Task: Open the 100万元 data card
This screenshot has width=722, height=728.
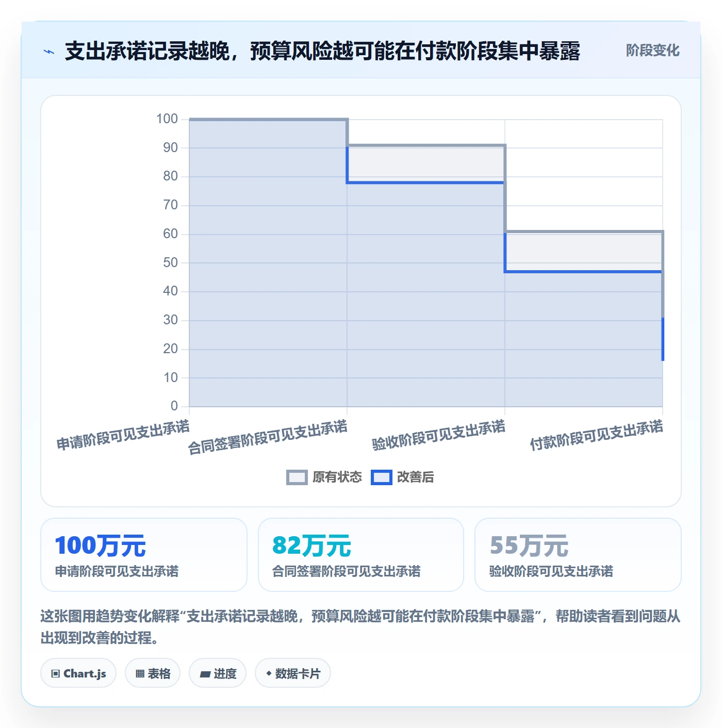Action: [144, 555]
